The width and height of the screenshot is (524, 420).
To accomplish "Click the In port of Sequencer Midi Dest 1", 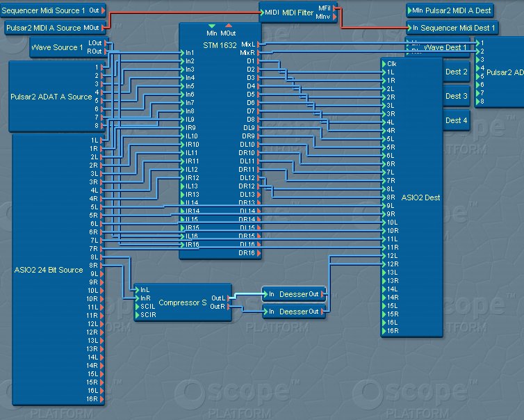I will point(409,28).
